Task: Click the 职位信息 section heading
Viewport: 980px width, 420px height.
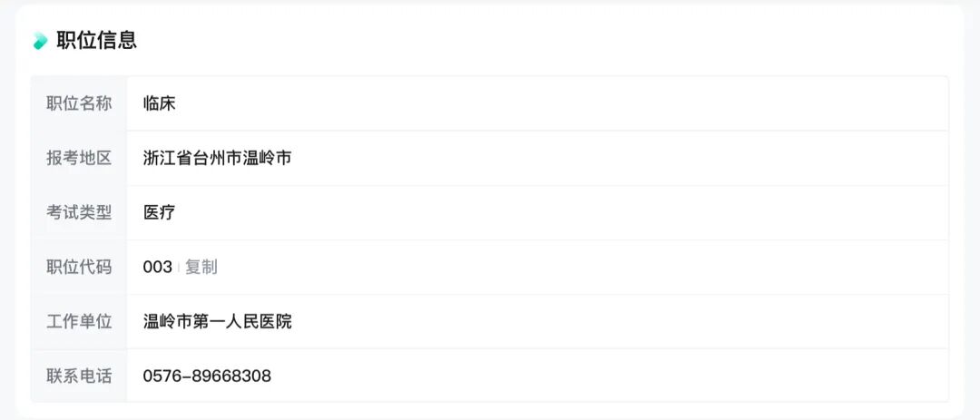Action: 96,40
